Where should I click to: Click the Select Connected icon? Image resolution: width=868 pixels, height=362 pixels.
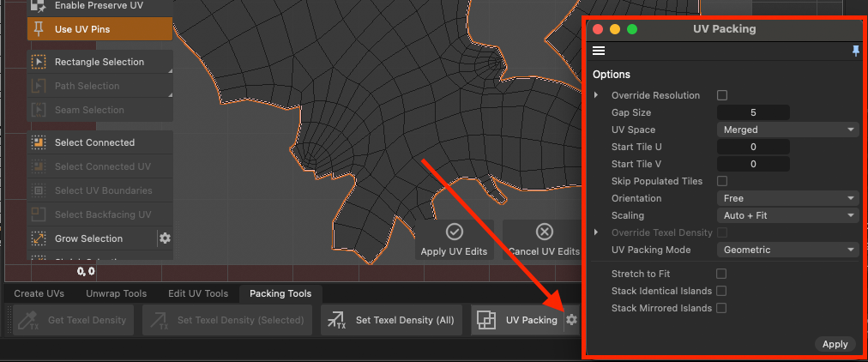[39, 142]
